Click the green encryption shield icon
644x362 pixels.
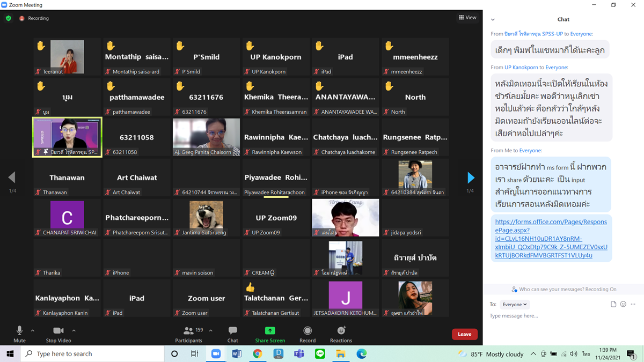tap(9, 18)
